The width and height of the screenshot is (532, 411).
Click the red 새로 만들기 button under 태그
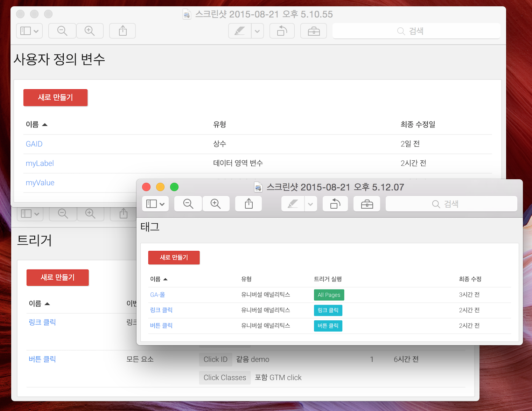pyautogui.click(x=174, y=258)
